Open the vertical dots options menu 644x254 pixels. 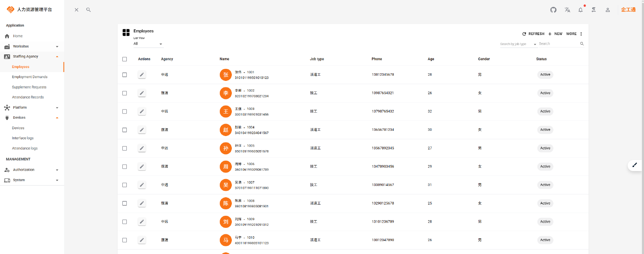581,34
